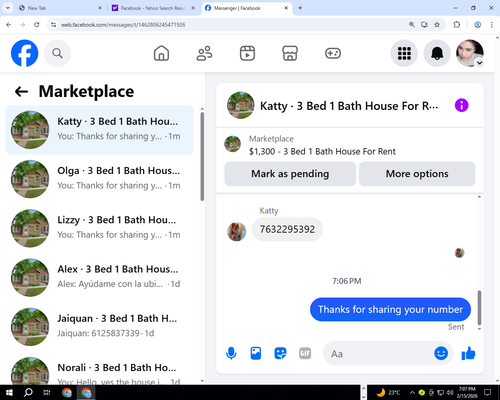Click listing title '$1,300 - 3 Bed 1 Bath House For Rent'
The width and height of the screenshot is (500, 400).
322,151
